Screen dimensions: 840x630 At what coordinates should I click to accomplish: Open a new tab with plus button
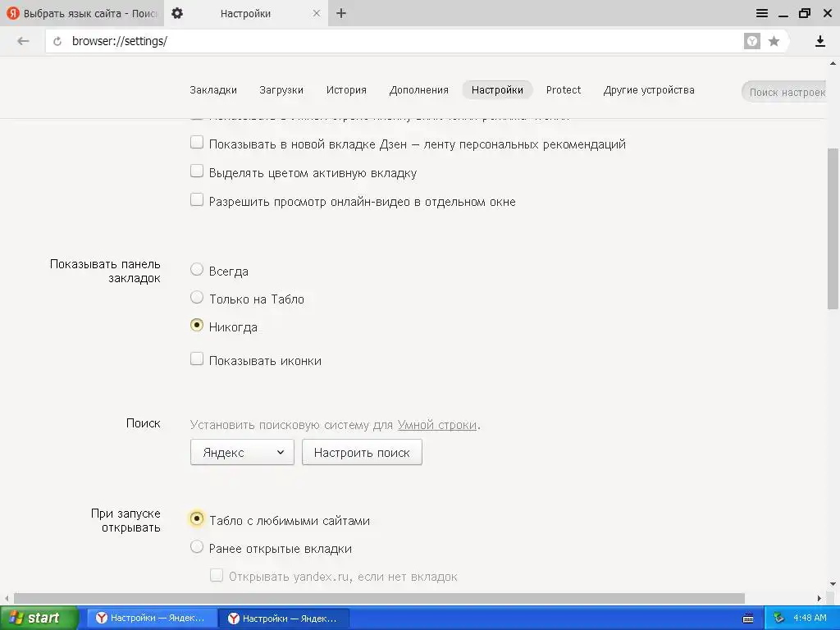(x=341, y=13)
